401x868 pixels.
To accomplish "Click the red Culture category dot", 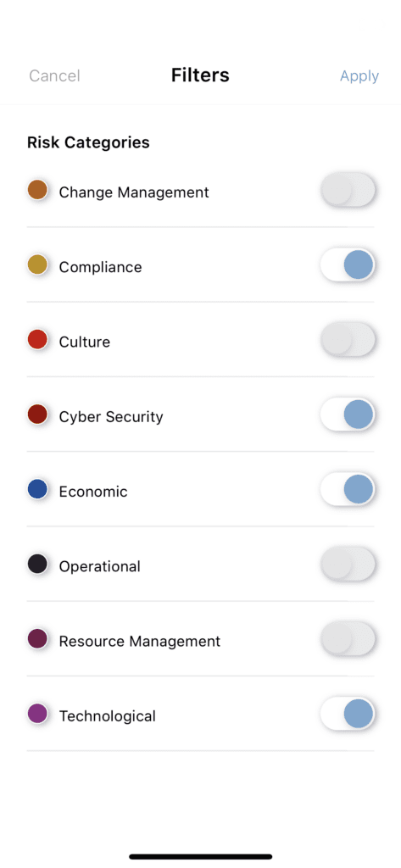I will coord(37,339).
